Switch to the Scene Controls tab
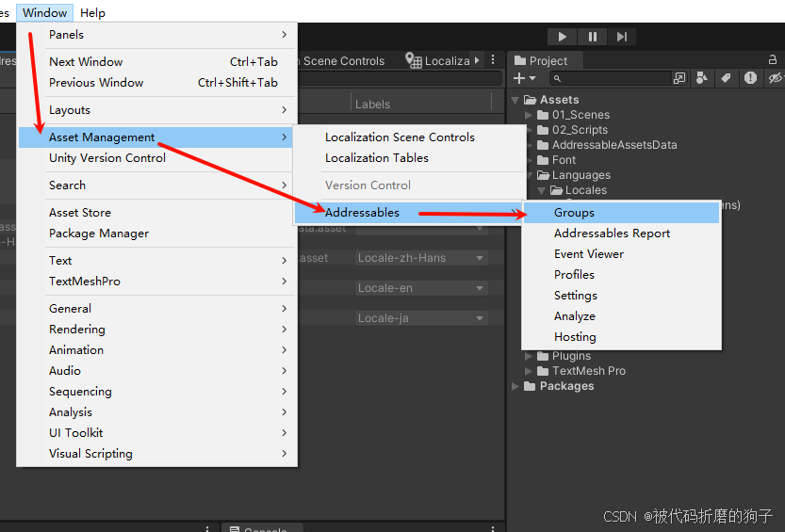The height and width of the screenshot is (532, 785). coord(343,61)
